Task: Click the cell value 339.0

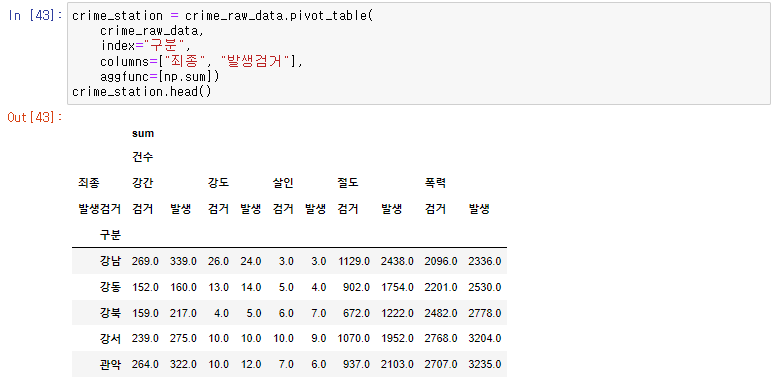Action: click(183, 261)
